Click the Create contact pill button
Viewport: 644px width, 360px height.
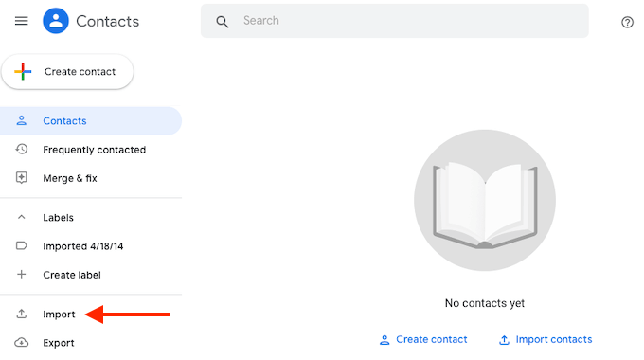tap(67, 71)
